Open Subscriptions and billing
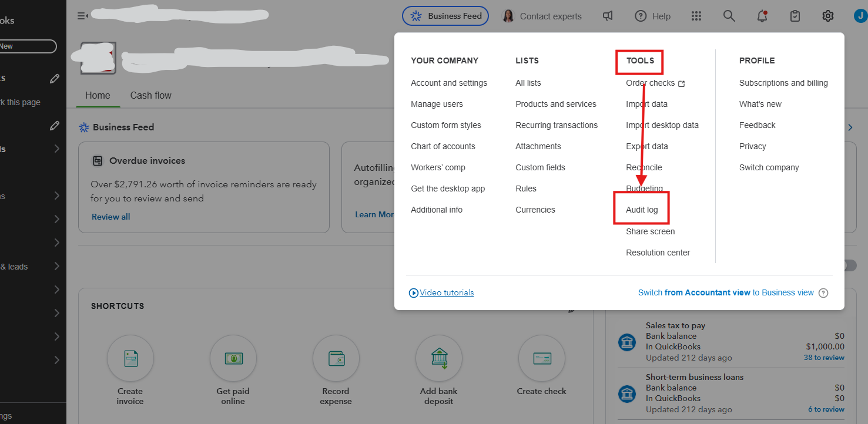Screen dimensions: 868x424 (783, 83)
